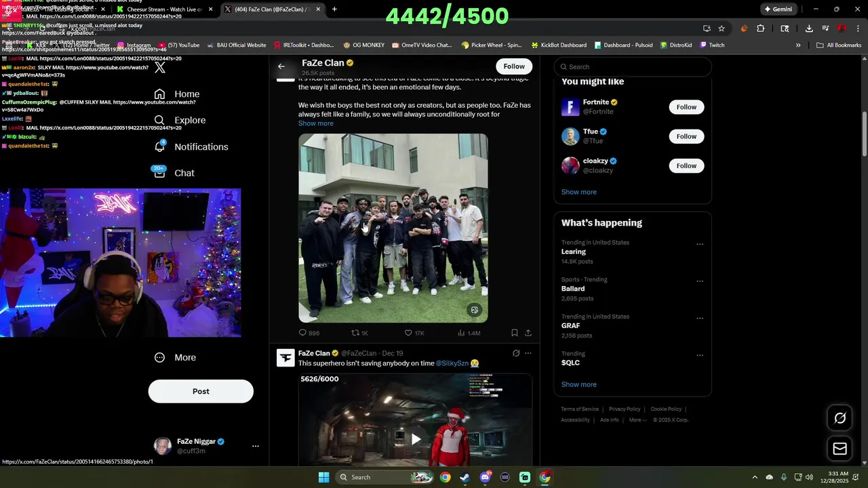868x488 pixels.
Task: Open Chat from the X sidebar
Action: (x=174, y=173)
